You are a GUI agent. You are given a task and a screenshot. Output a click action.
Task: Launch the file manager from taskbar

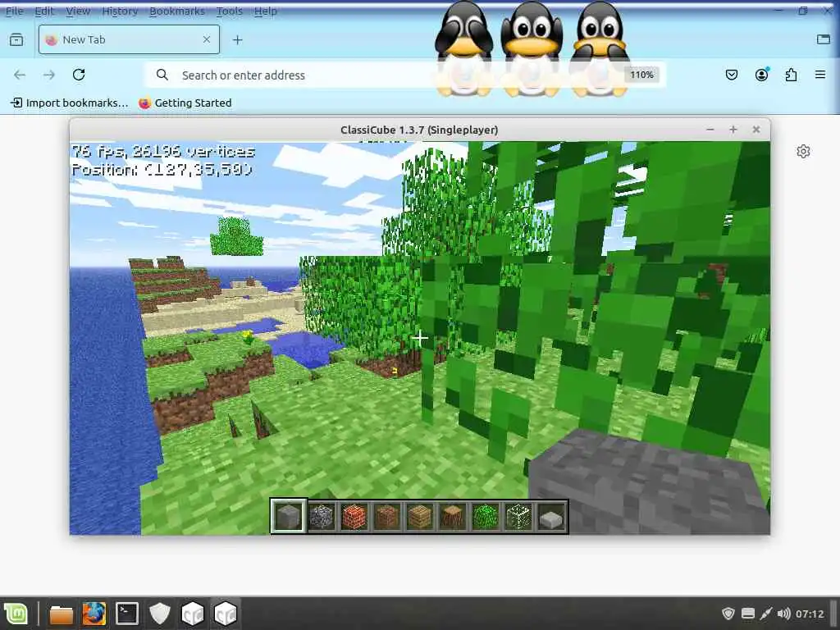(x=61, y=614)
